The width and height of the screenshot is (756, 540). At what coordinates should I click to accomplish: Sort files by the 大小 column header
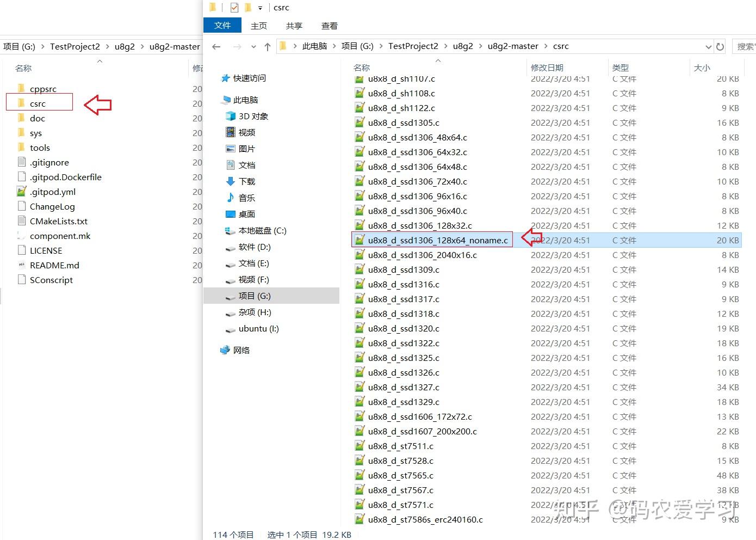click(702, 67)
